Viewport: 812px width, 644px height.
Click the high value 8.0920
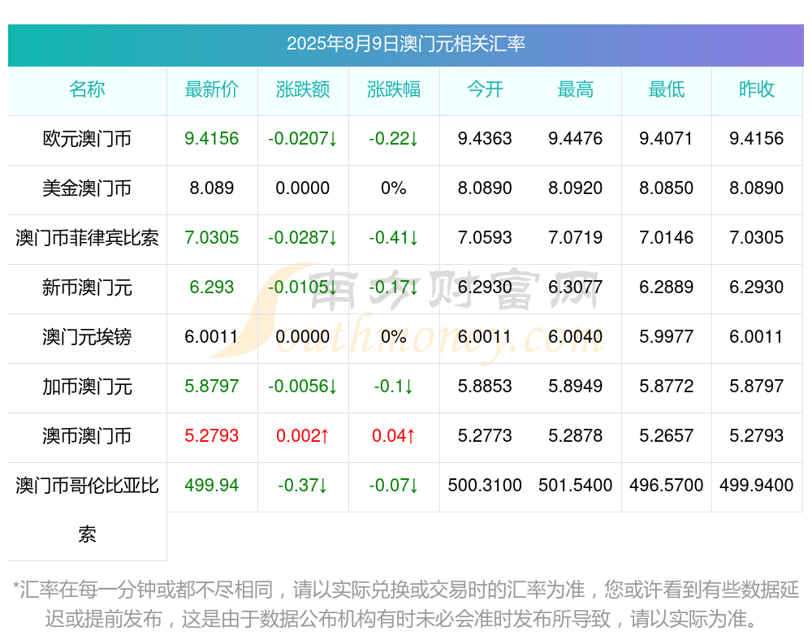pyautogui.click(x=576, y=188)
